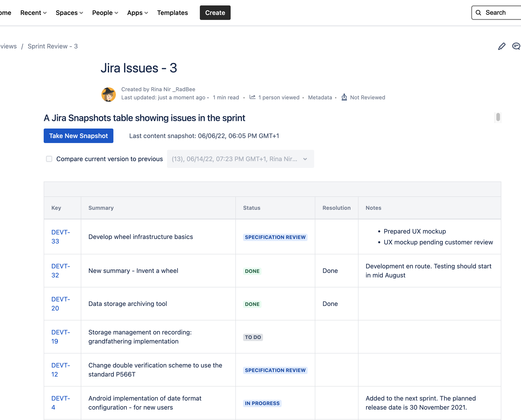Click Done resolution of DEVT-32
Screen dimensions: 521x420
330,270
